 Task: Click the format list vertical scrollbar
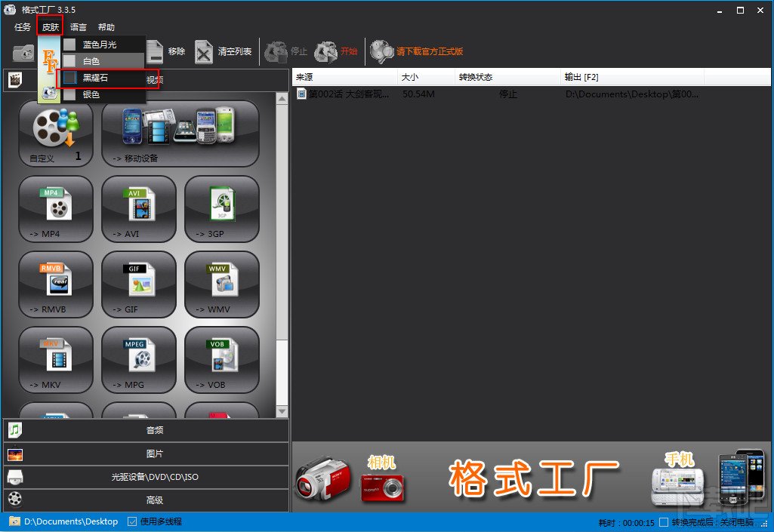(x=282, y=254)
